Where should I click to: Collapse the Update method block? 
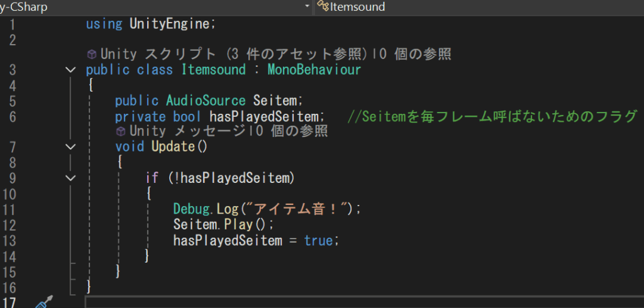pyautogui.click(x=70, y=147)
